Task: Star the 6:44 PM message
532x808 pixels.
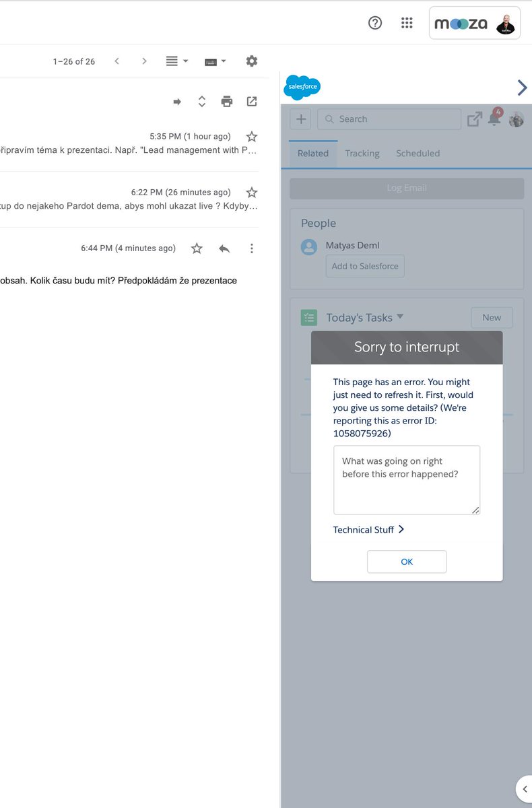Action: pyautogui.click(x=197, y=248)
